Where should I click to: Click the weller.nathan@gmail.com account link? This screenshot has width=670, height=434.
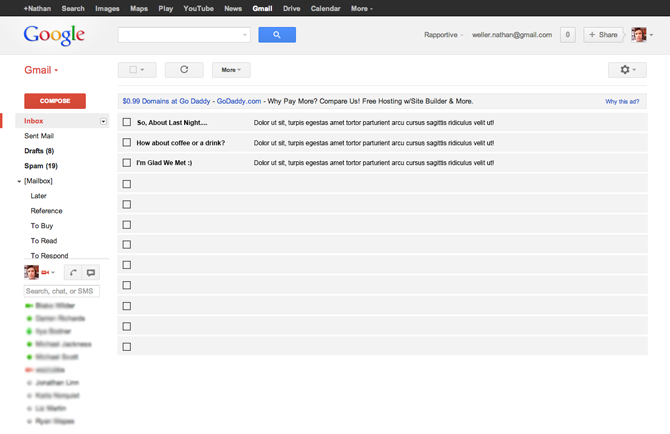pos(512,35)
